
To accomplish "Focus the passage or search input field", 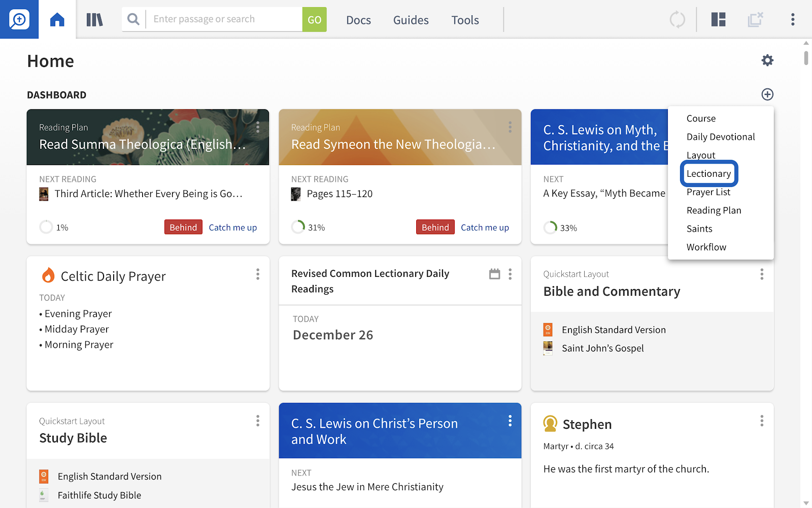I will [224, 19].
